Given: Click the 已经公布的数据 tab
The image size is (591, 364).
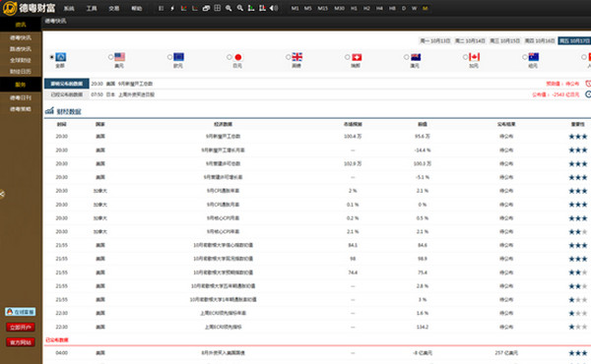Looking at the screenshot, I should tap(67, 94).
